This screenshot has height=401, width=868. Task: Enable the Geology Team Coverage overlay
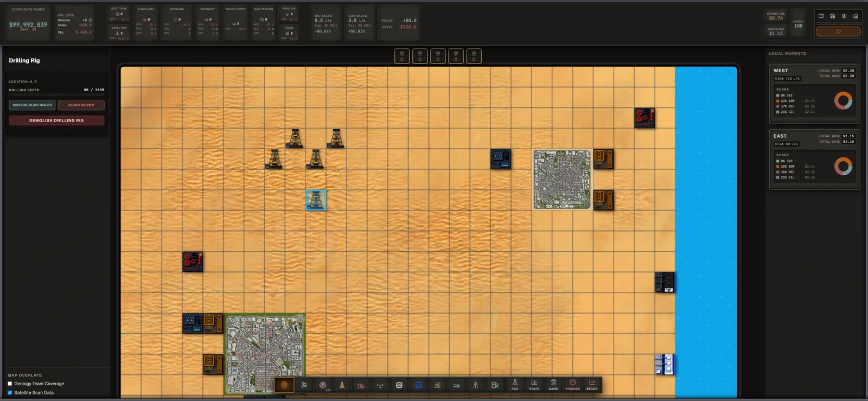(10, 384)
